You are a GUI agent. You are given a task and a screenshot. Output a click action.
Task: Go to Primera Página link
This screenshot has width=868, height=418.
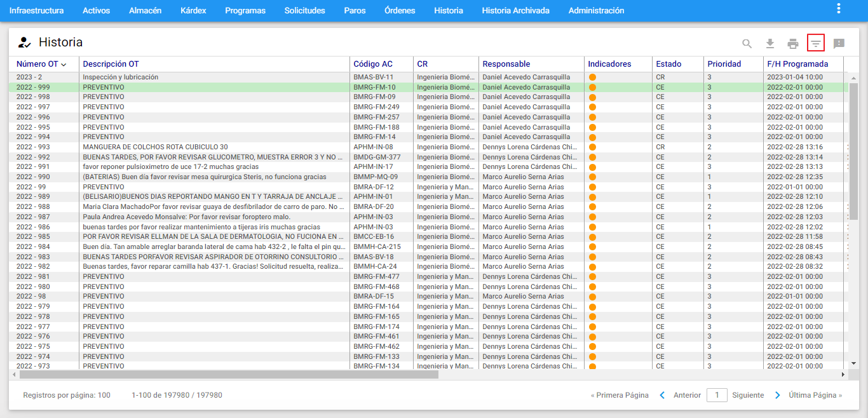tap(620, 395)
